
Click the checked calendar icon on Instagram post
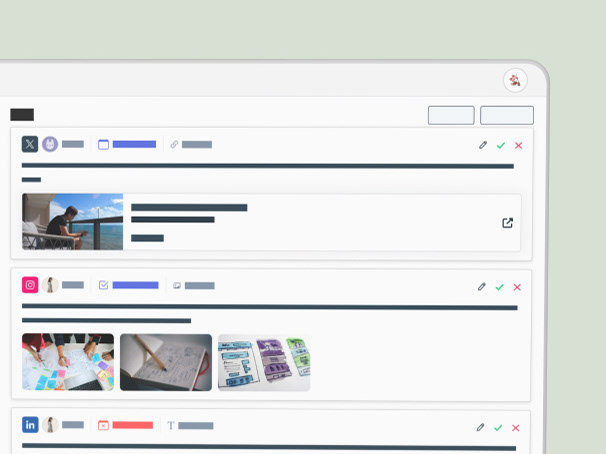(103, 285)
